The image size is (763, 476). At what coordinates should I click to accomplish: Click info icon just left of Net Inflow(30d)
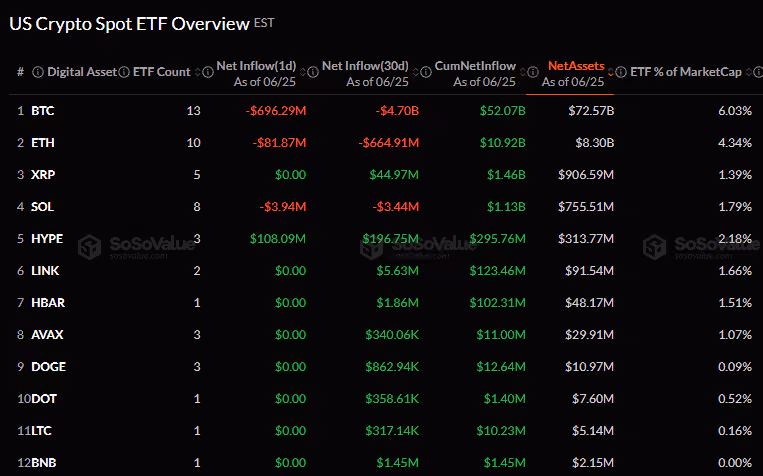[x=313, y=72]
